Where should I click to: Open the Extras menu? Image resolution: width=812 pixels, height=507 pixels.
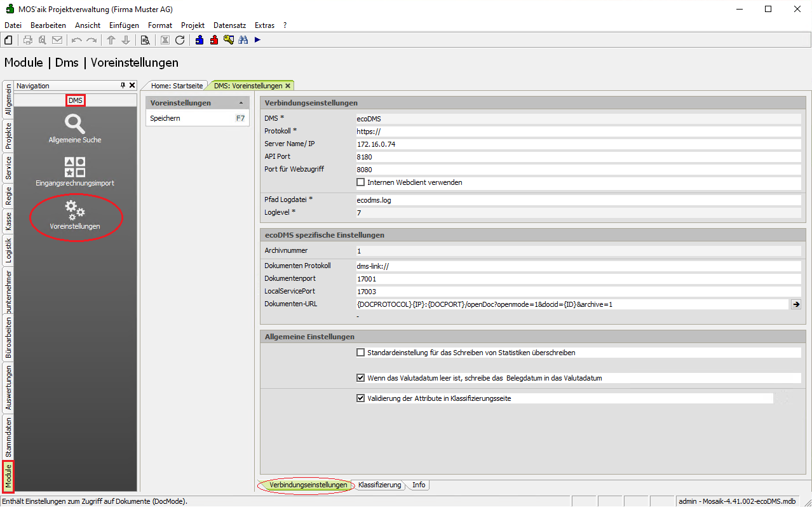tap(265, 25)
